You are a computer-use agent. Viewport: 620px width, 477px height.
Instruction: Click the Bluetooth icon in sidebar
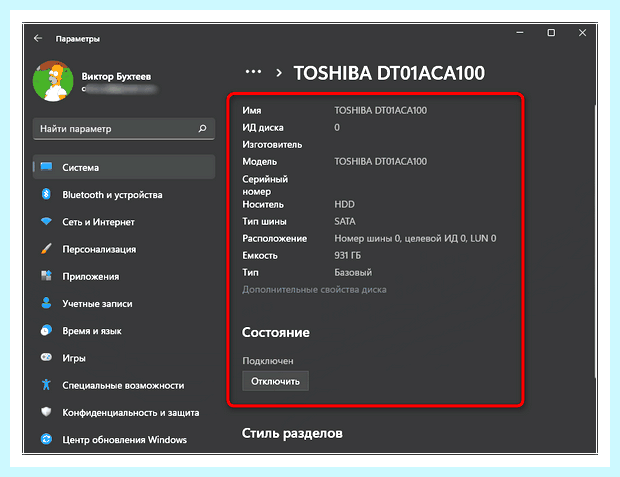[x=46, y=194]
